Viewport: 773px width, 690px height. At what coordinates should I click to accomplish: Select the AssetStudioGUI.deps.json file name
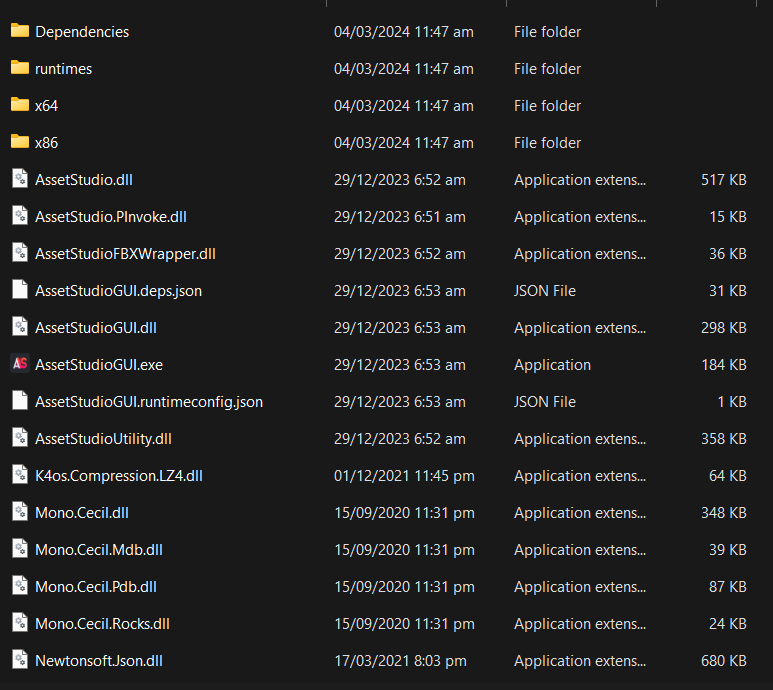(x=118, y=291)
